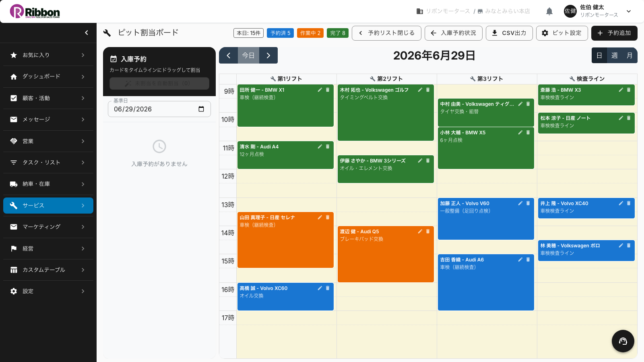Open 経営 menu
The width and height of the screenshot is (644, 362).
click(48, 249)
